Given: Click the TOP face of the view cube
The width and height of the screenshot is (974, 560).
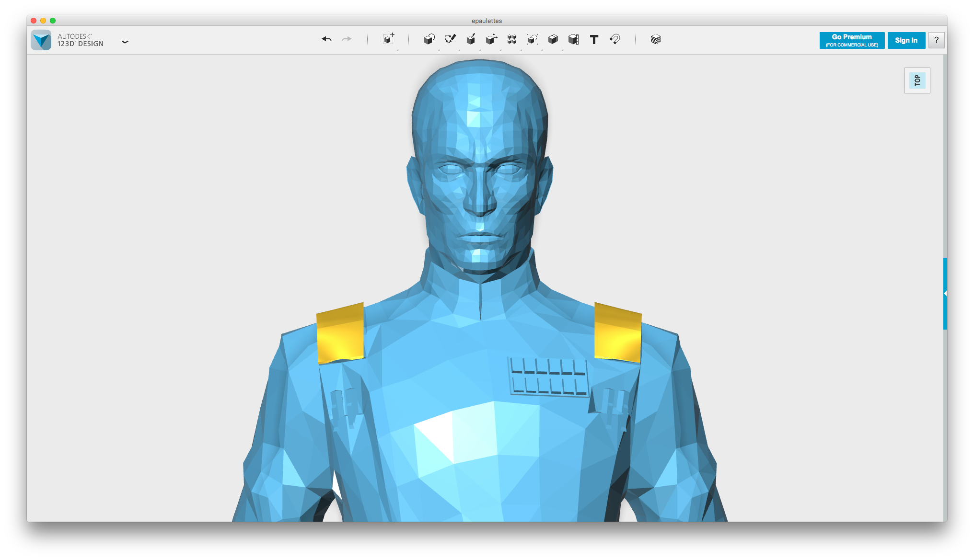Looking at the screenshot, I should (x=917, y=80).
